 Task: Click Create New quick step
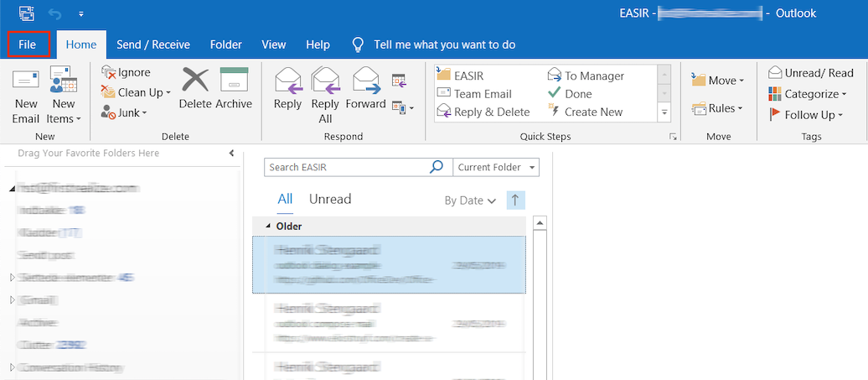point(585,112)
